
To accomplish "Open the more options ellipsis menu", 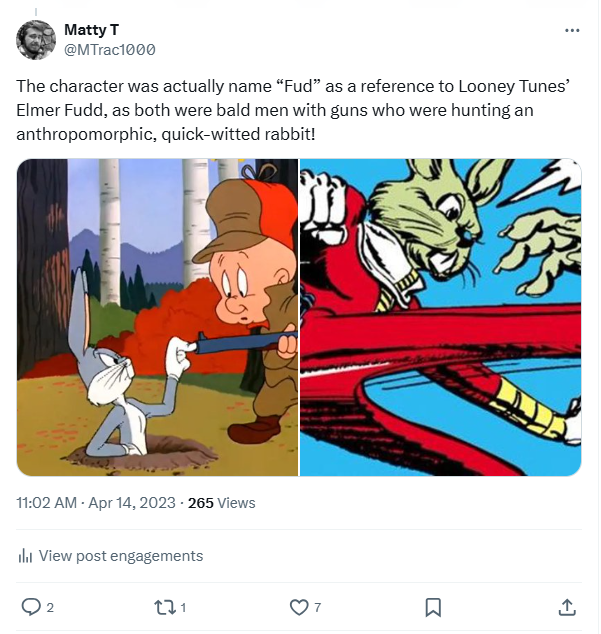I will [x=572, y=31].
